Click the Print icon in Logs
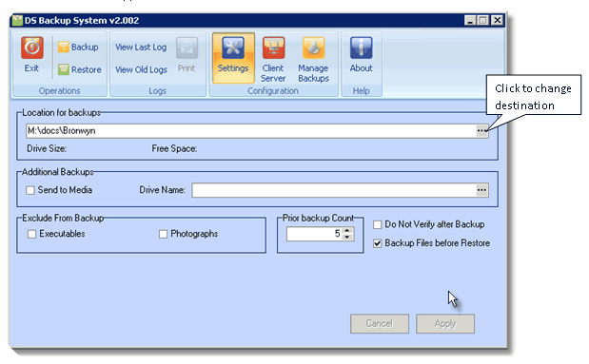This screenshot has height=364, width=589. pyautogui.click(x=187, y=48)
